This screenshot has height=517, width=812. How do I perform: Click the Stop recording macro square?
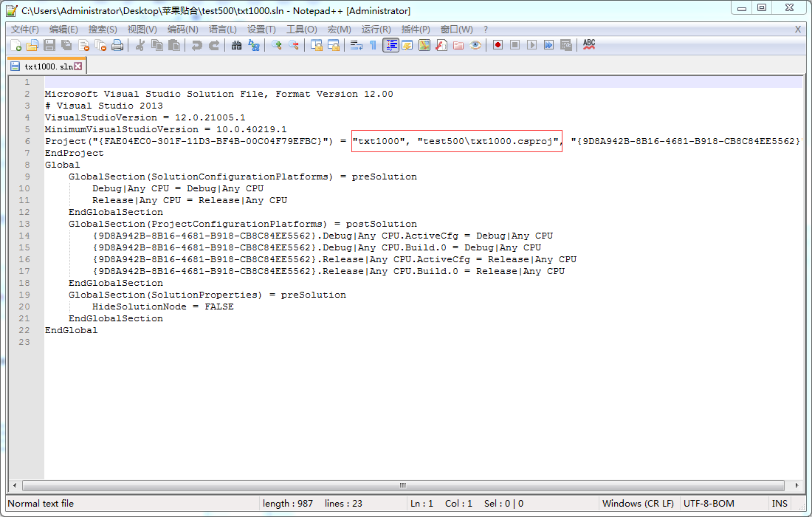515,45
